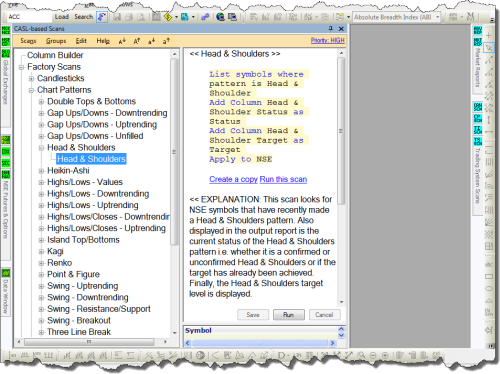Click the lowercase a-down sort icon

pyautogui.click(x=151, y=41)
